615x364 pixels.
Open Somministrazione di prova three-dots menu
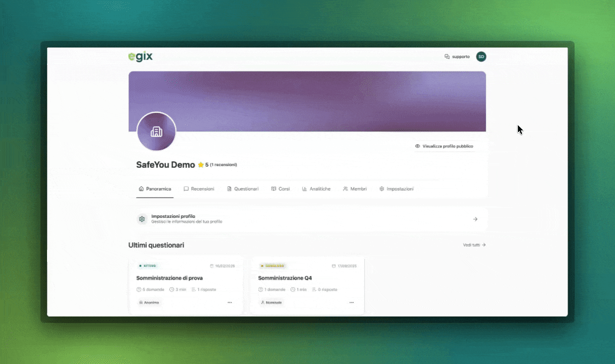click(230, 303)
